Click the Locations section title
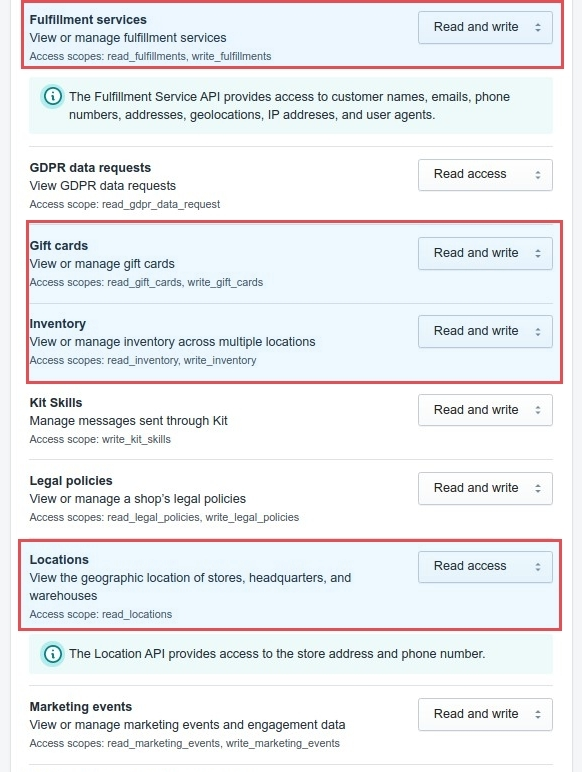 pyautogui.click(x=59, y=559)
